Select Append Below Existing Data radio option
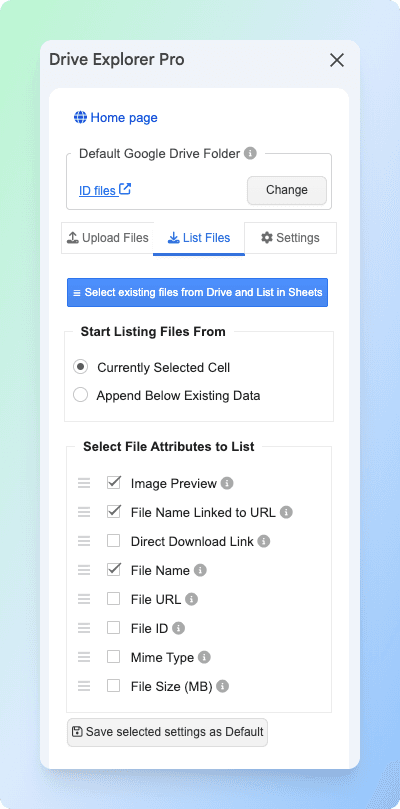The height and width of the screenshot is (809, 400). (x=80, y=395)
